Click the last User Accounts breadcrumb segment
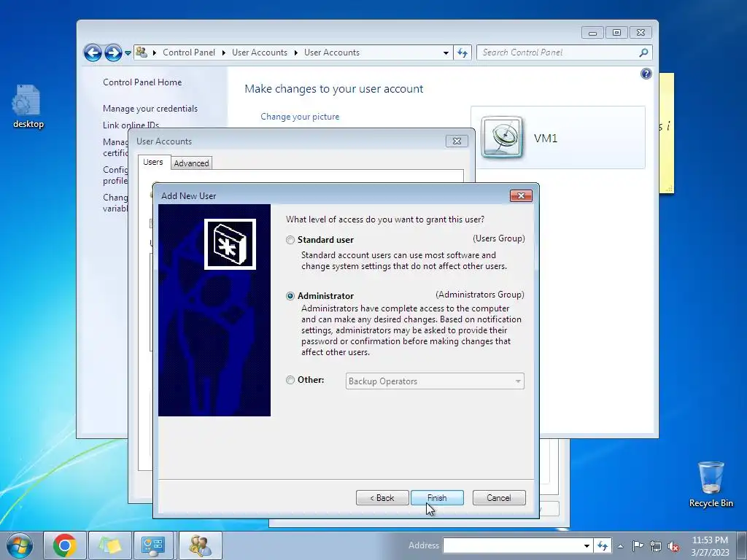Screen dimensions: 747x560 click(332, 52)
